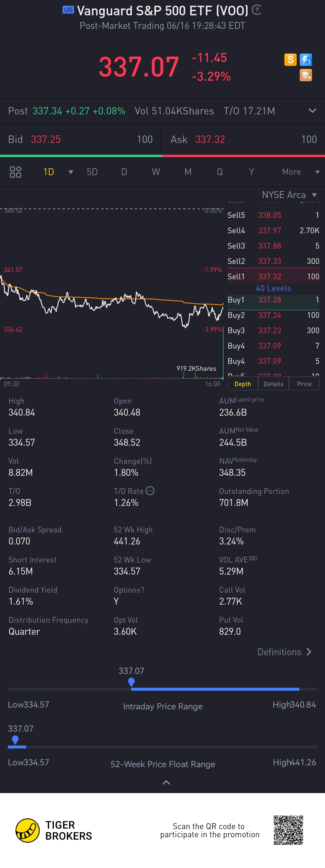Open the chart layout grid icon
Viewport: 325px width, 868px height.
[x=15, y=172]
